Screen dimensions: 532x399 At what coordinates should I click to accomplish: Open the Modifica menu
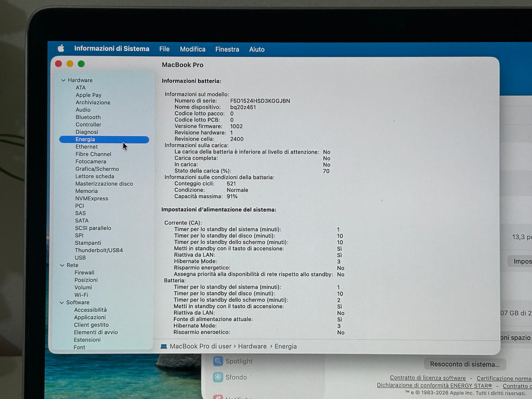(x=193, y=49)
